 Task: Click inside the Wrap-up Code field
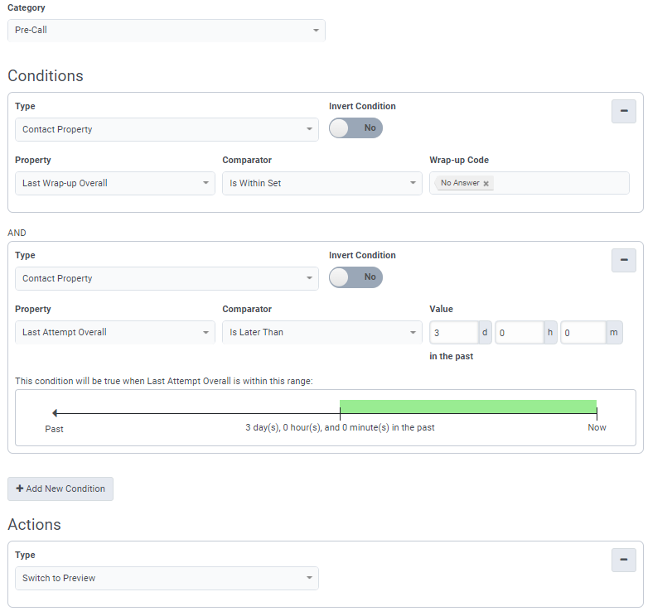tap(559, 183)
